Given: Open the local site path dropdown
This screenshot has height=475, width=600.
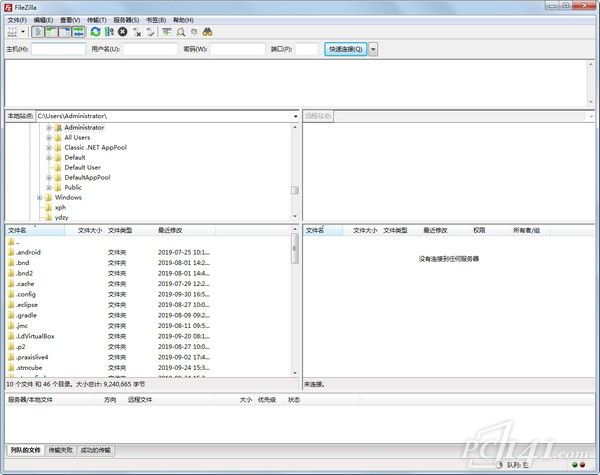Looking at the screenshot, I should (295, 116).
